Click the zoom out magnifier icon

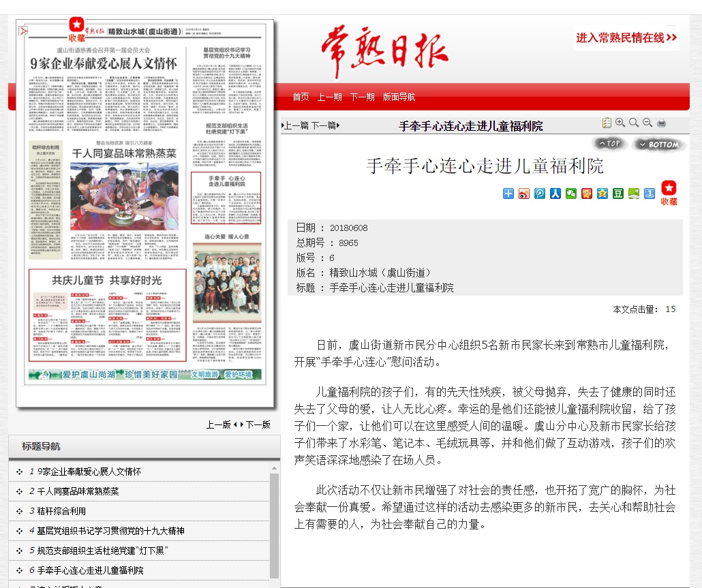click(647, 123)
